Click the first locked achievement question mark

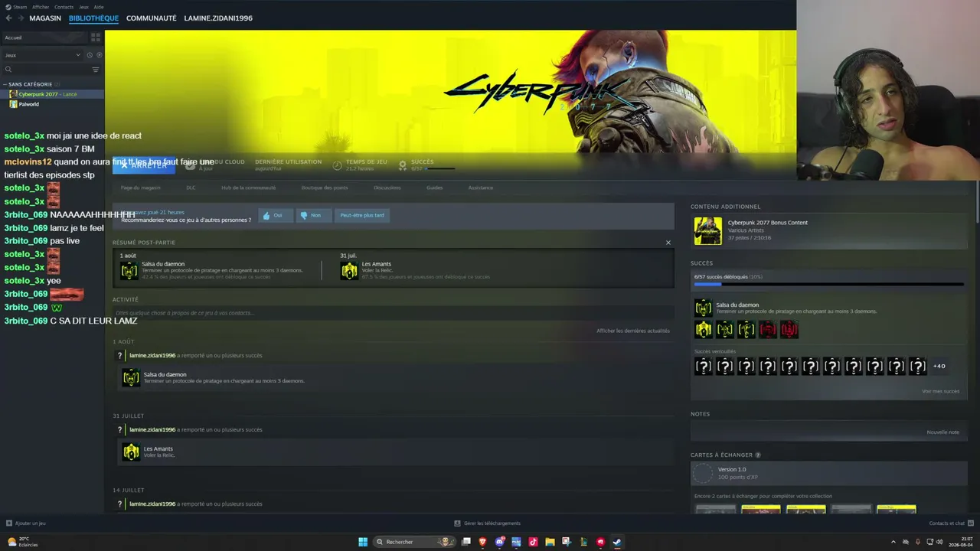coord(703,367)
